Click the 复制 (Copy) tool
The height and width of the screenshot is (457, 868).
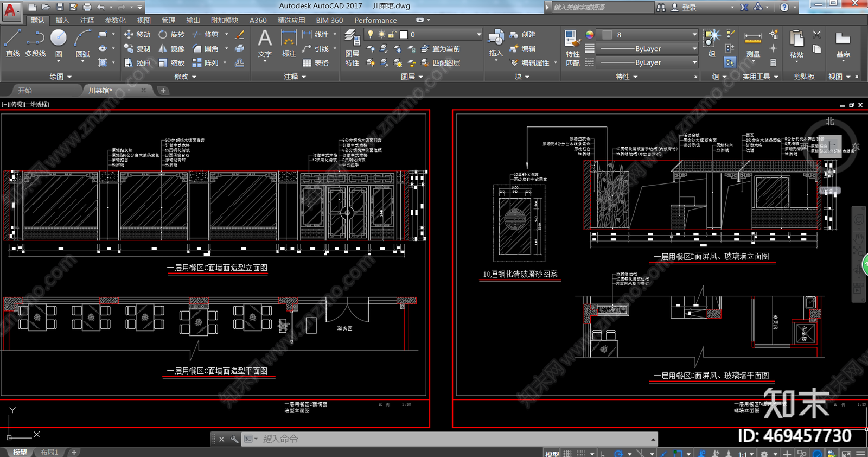coord(137,48)
